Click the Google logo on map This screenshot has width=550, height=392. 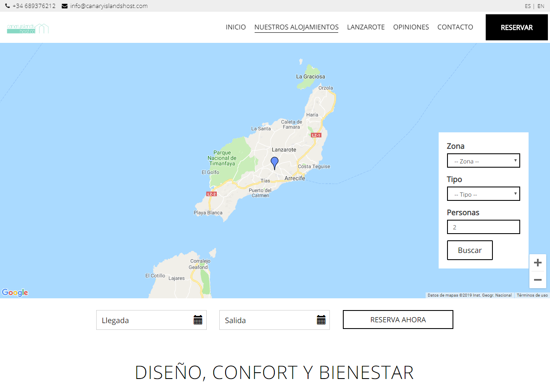[15, 292]
